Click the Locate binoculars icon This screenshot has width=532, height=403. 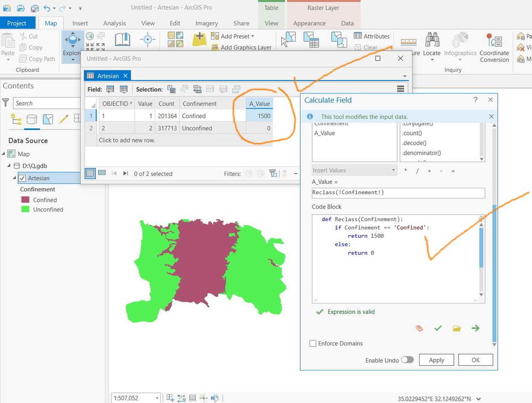click(432, 40)
